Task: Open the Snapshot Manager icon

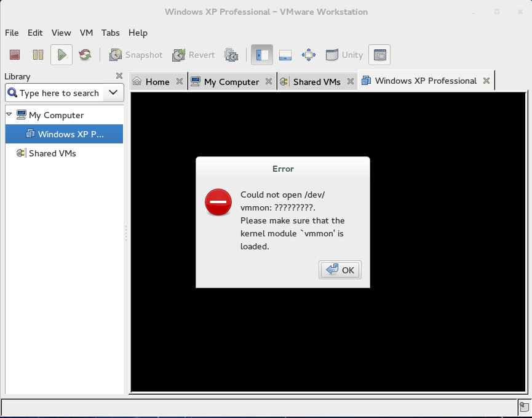Action: (x=231, y=55)
